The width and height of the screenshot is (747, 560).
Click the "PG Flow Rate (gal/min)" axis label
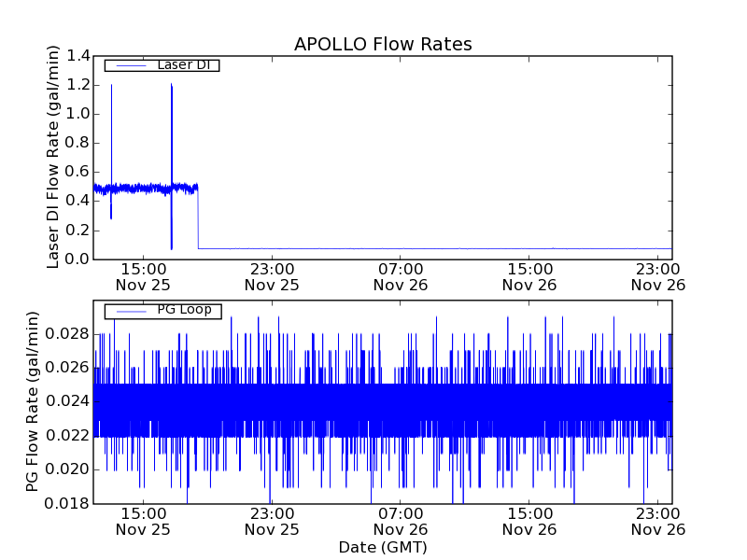click(33, 402)
